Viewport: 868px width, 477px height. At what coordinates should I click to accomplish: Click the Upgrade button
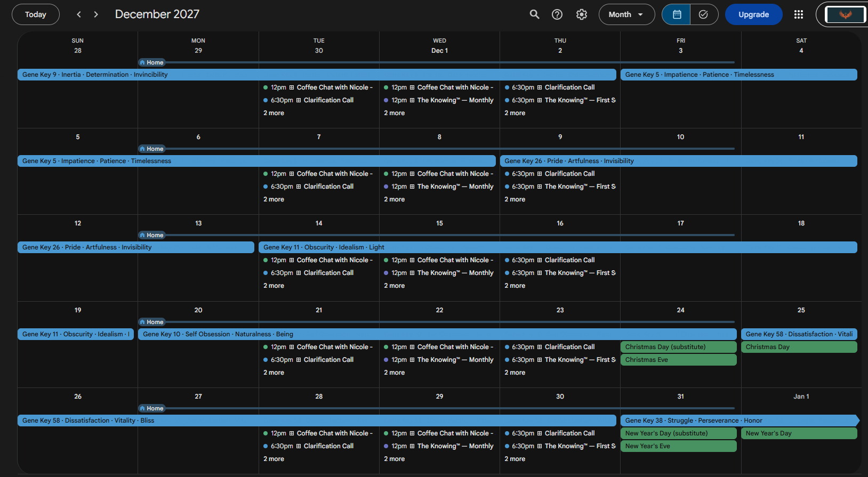tap(753, 14)
